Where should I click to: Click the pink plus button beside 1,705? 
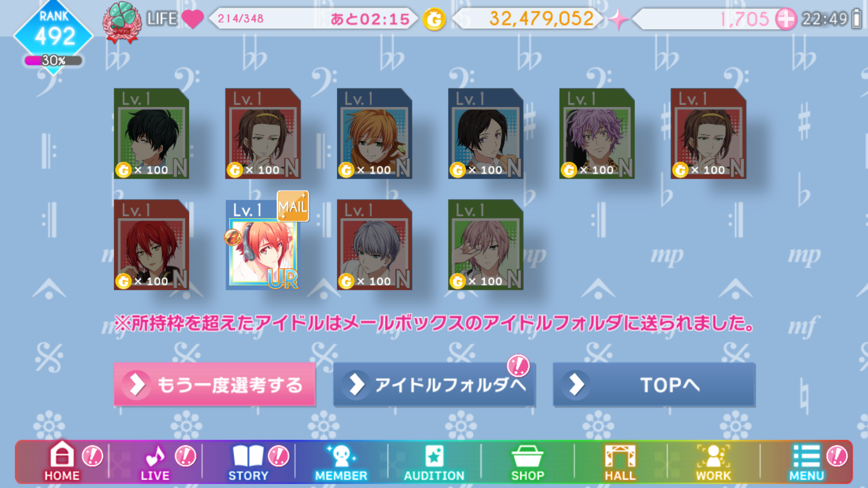[786, 19]
